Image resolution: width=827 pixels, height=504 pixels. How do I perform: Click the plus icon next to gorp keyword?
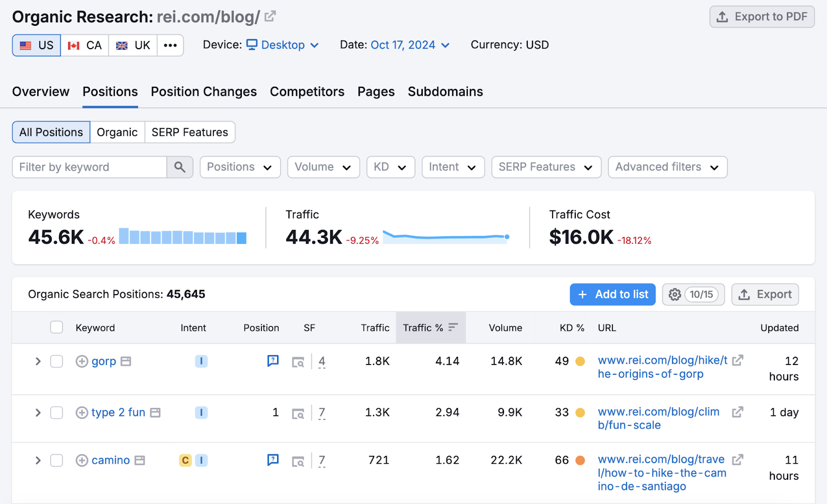pos(82,361)
